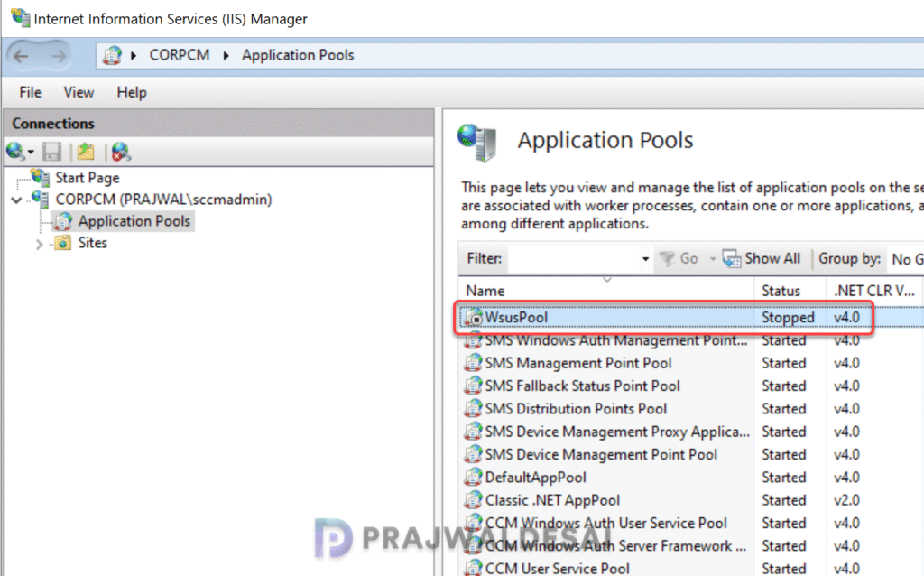Click the Up folder icon in Connections

86,152
